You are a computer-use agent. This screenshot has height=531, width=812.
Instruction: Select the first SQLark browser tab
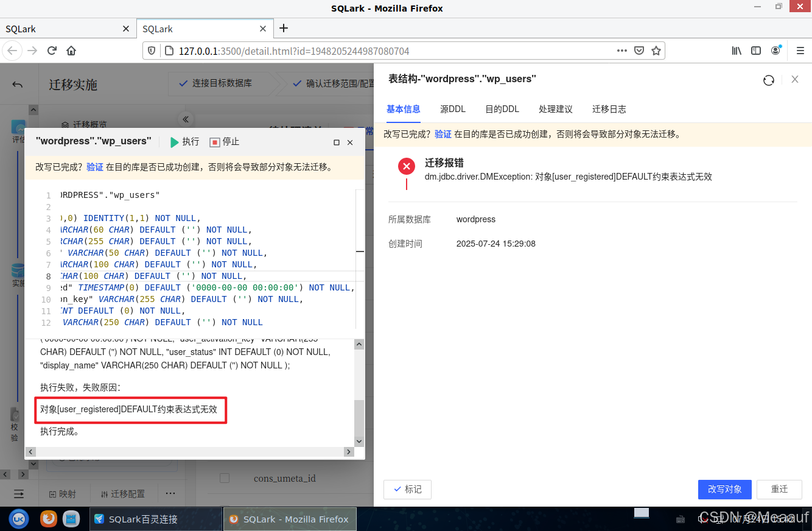point(68,29)
